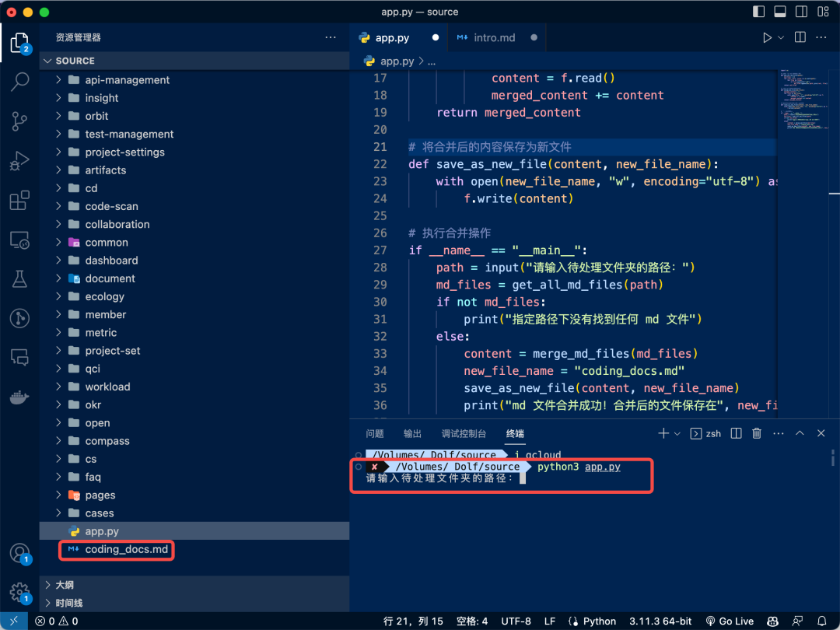Start the Go Live server
This screenshot has width=840, height=630.
[730, 621]
